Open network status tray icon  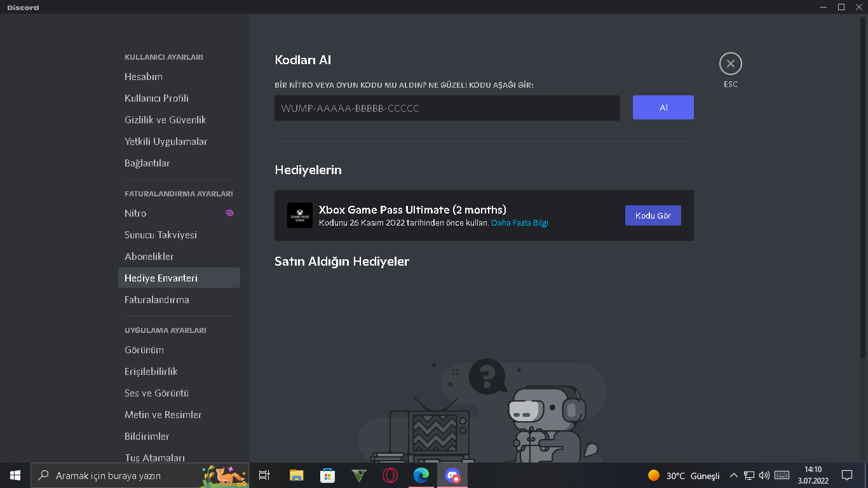[749, 475]
